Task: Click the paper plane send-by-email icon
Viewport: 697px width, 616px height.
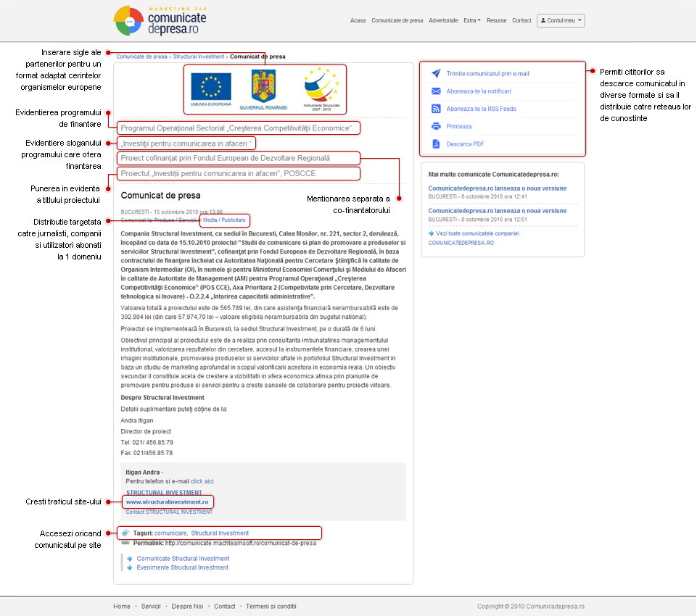Action: click(x=436, y=74)
